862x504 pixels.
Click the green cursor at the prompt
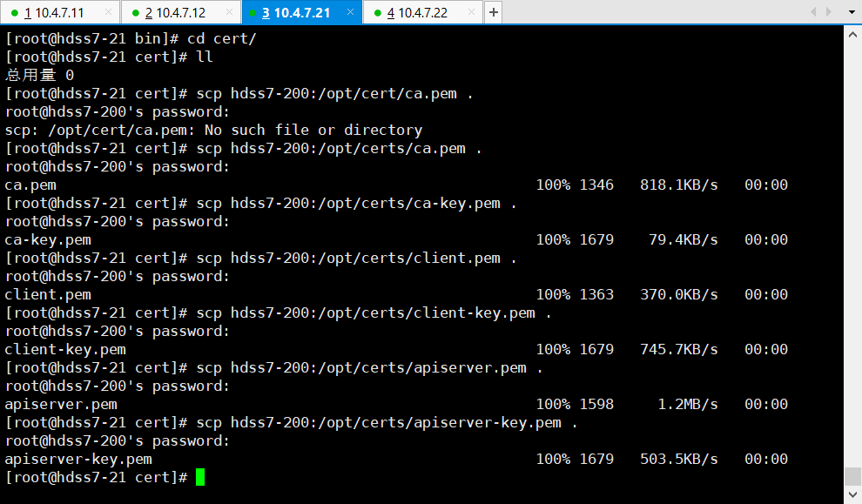(200, 477)
